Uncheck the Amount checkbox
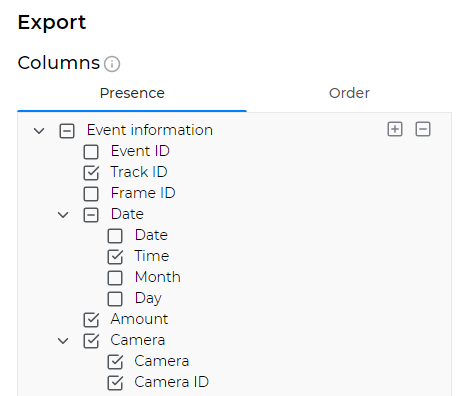This screenshot has height=396, width=460. point(91,320)
